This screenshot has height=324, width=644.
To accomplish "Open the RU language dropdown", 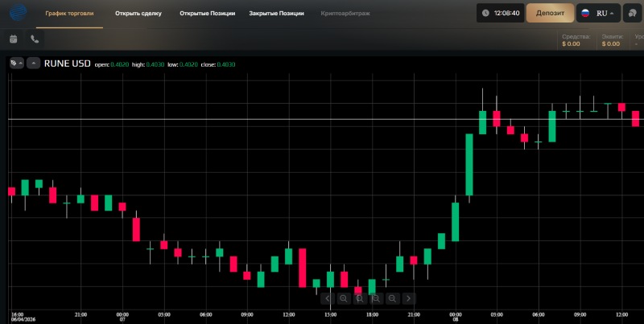I will 598,14.
